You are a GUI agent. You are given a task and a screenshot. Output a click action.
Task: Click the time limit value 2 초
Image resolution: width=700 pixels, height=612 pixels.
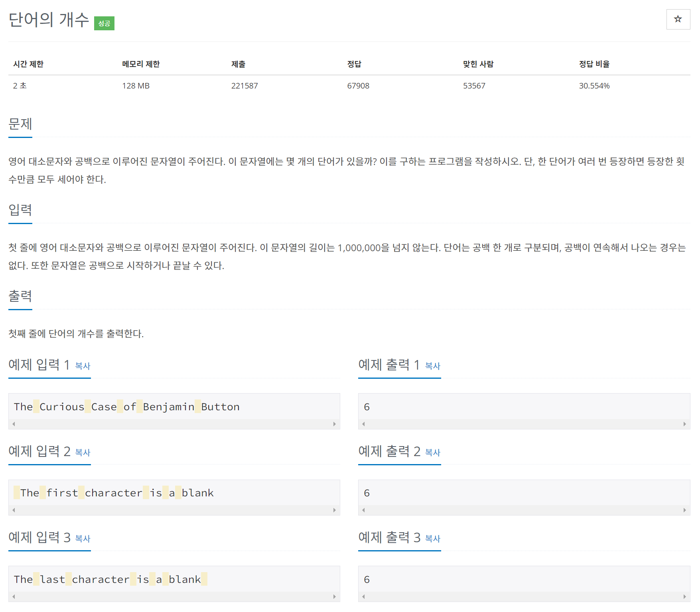pos(20,86)
